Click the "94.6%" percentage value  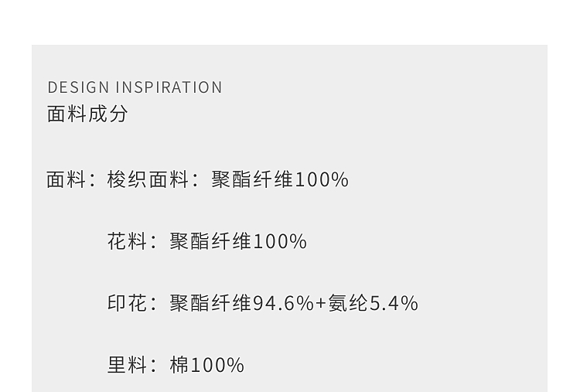[x=284, y=303]
